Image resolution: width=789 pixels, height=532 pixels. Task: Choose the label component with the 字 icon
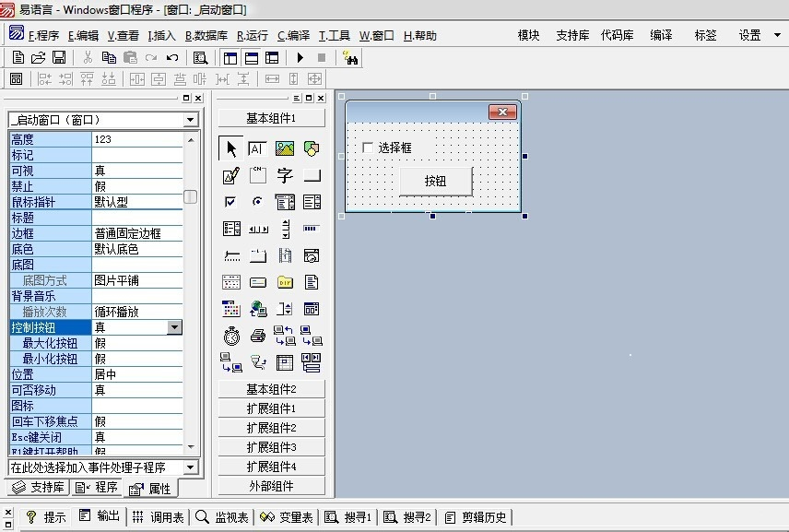(285, 176)
